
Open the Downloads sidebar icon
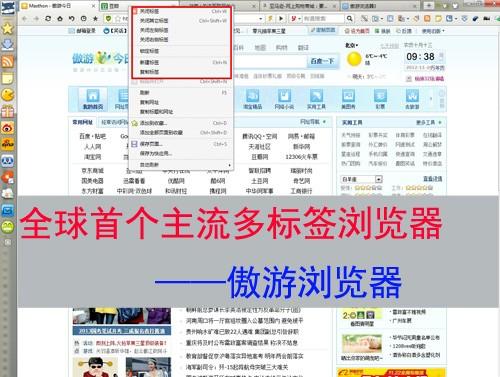[x=7, y=45]
